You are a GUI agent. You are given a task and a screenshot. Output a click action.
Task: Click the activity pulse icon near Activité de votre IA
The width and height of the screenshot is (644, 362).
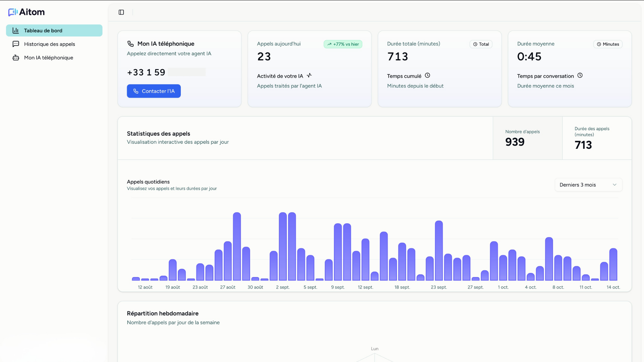click(309, 75)
